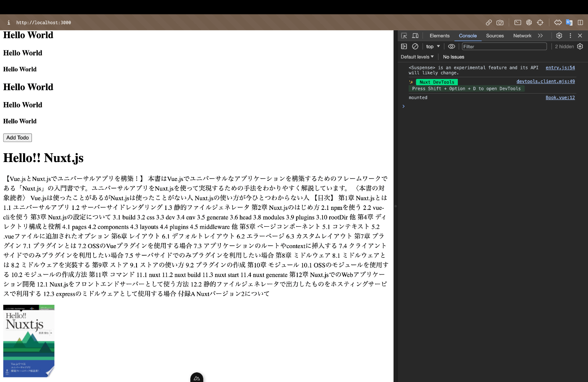
Task: Open the JavaScript context top dropdown
Action: [x=433, y=47]
